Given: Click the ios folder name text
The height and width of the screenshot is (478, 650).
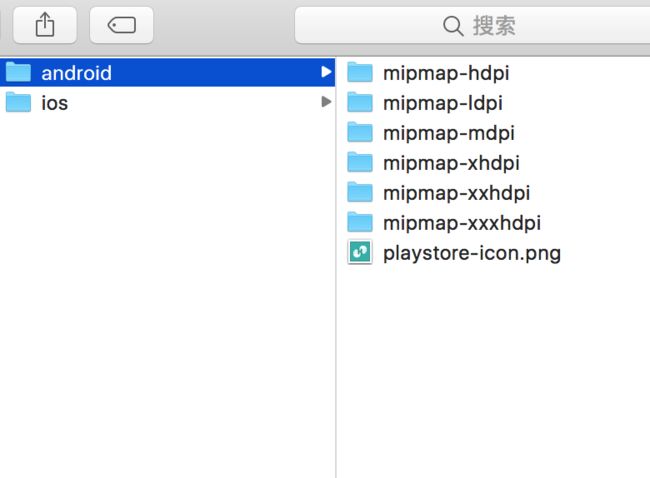Looking at the screenshot, I should tap(54, 103).
